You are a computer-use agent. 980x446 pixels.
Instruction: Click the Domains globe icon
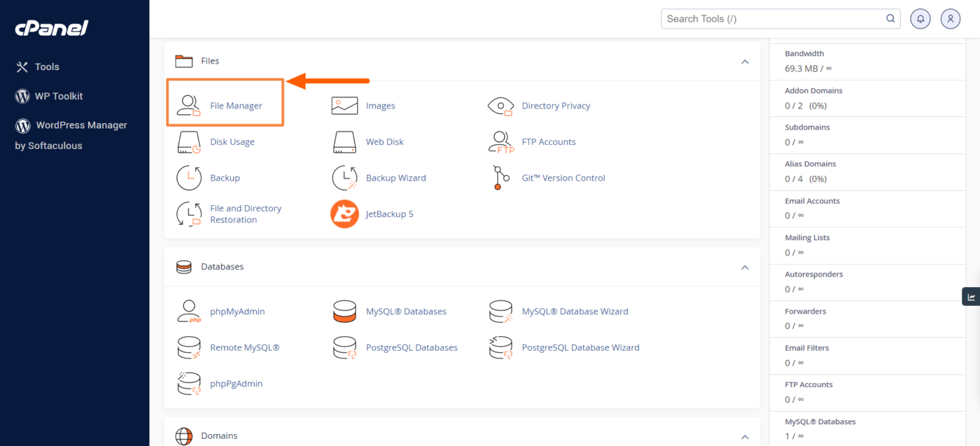tap(184, 436)
